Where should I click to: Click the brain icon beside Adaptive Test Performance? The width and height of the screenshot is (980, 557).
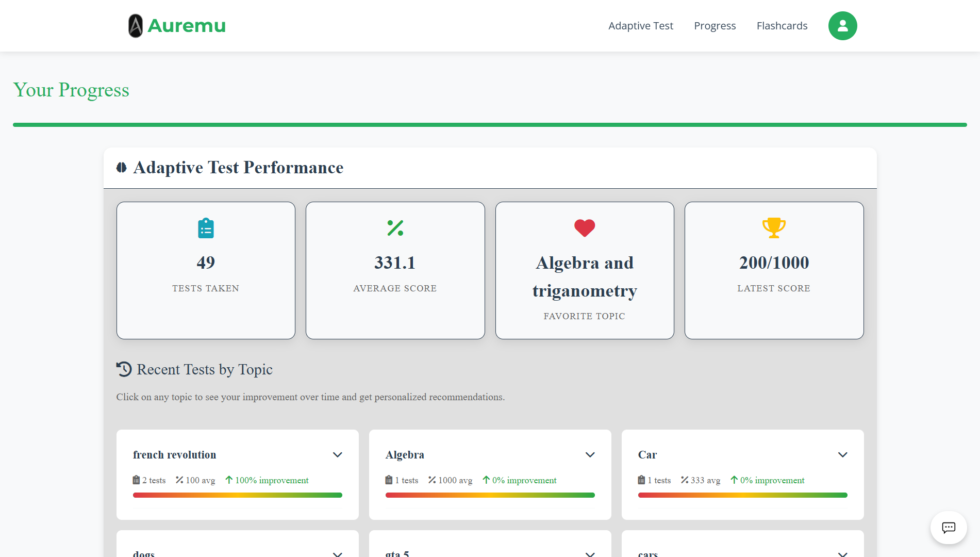[x=122, y=168]
